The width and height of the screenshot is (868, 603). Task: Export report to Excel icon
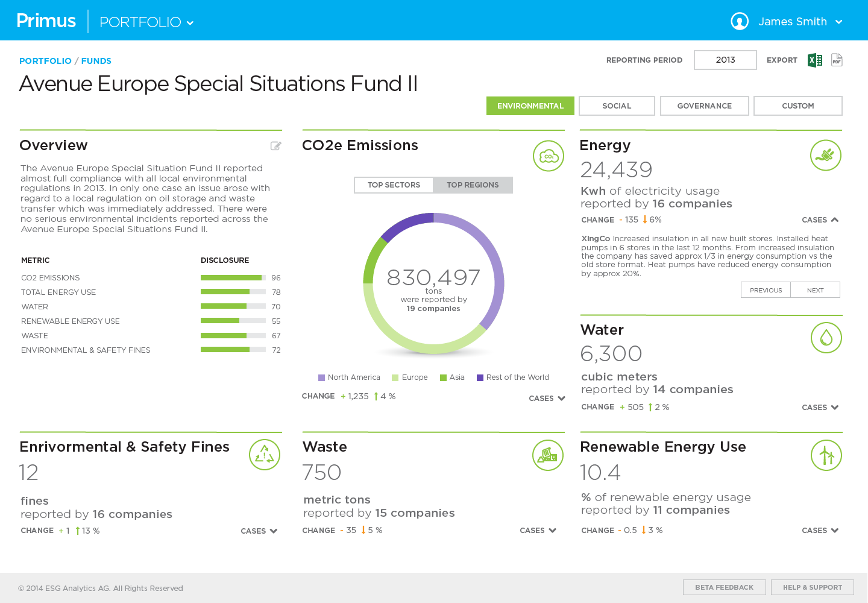(x=815, y=60)
